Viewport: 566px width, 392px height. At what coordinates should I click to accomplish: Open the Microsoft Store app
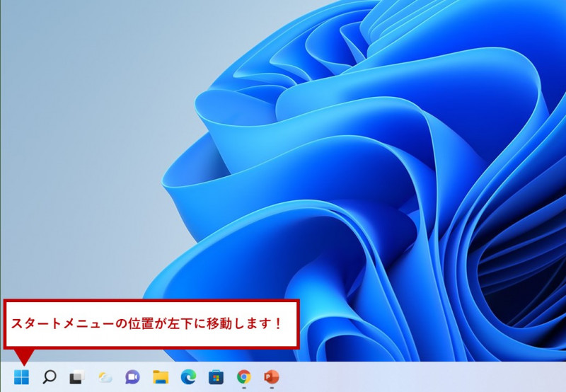point(216,377)
